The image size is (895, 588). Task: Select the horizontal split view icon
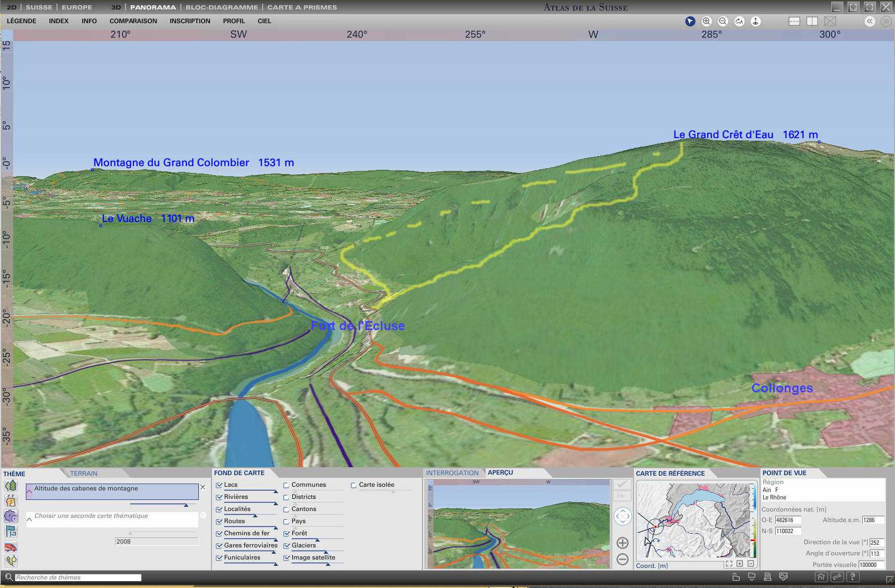(794, 21)
